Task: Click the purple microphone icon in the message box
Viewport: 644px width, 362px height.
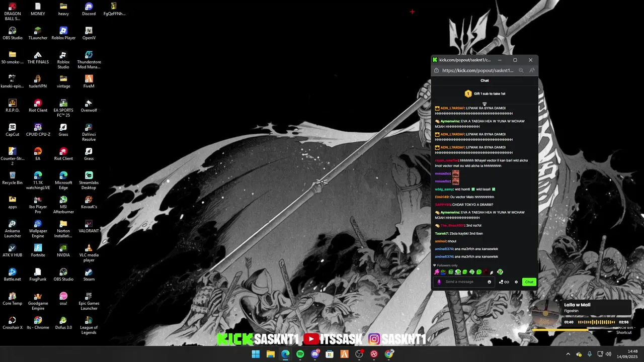Action: click(439, 282)
